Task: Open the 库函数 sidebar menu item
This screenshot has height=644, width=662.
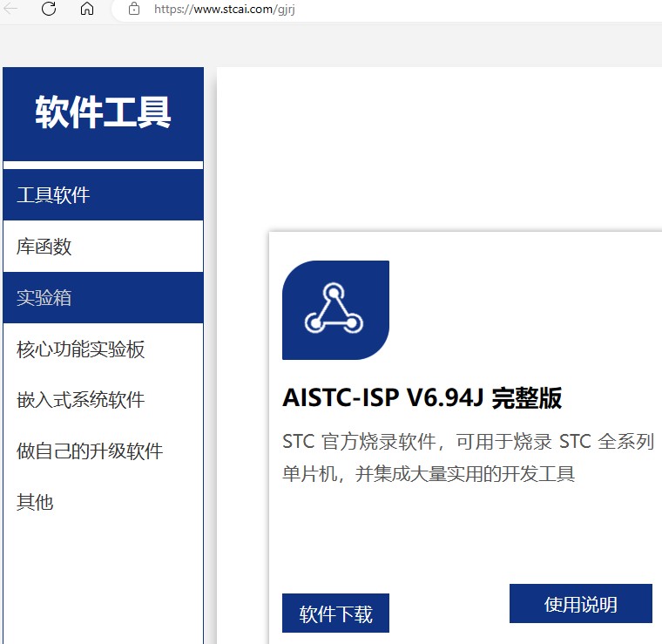Action: (x=103, y=247)
